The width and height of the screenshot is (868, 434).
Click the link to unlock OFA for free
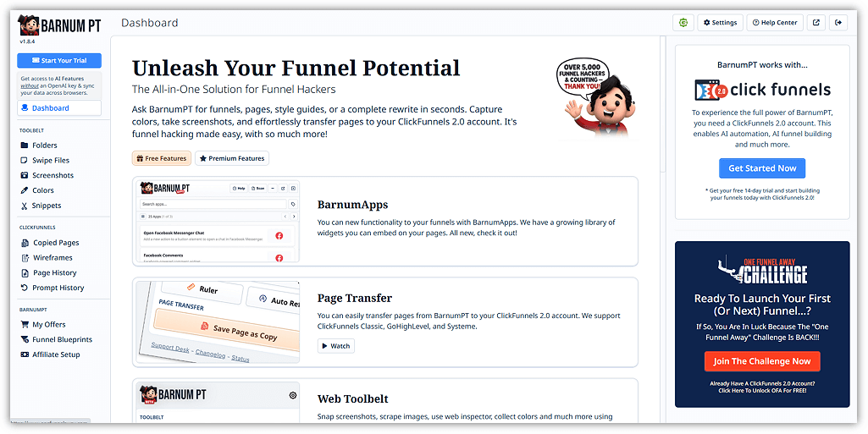pos(762,391)
